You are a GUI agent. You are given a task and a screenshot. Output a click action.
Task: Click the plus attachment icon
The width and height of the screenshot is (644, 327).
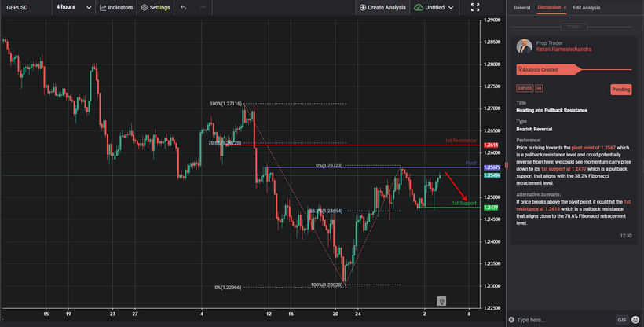pos(511,320)
